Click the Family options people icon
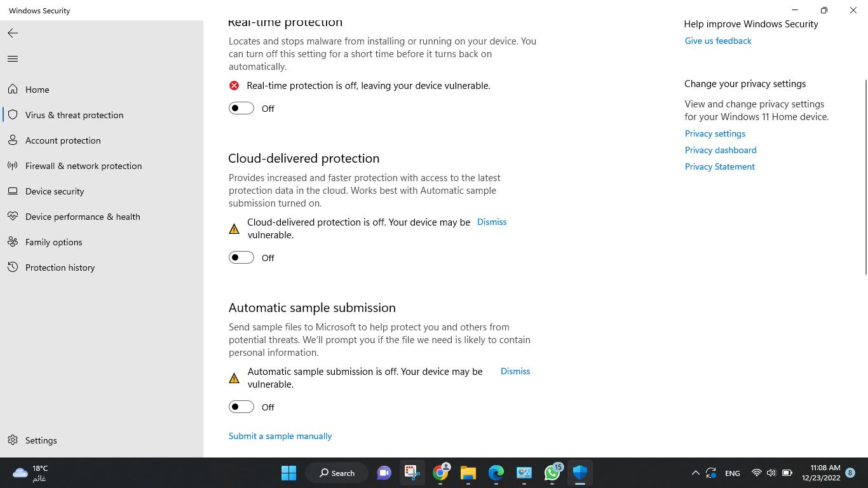This screenshot has width=868, height=488. tap(13, 242)
